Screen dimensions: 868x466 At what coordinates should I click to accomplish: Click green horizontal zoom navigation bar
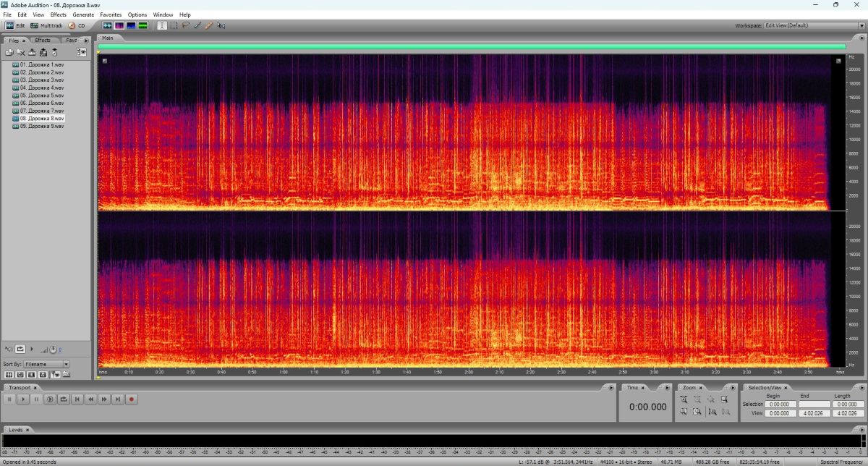[472, 47]
